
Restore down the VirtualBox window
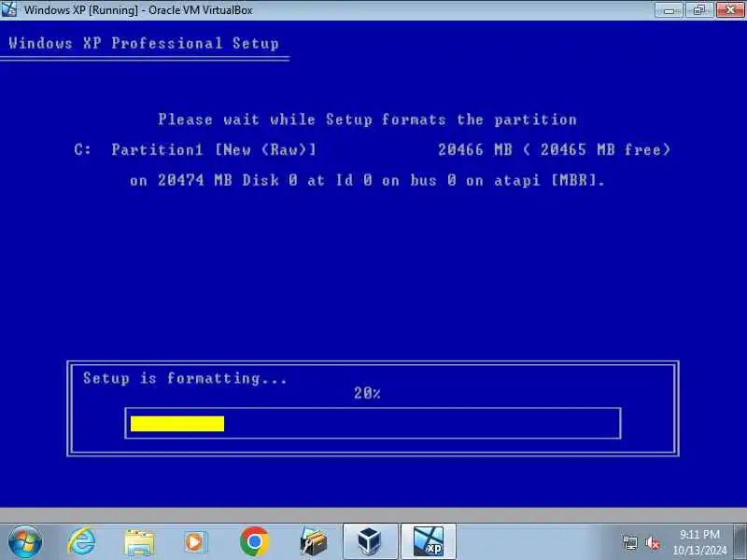pos(699,9)
